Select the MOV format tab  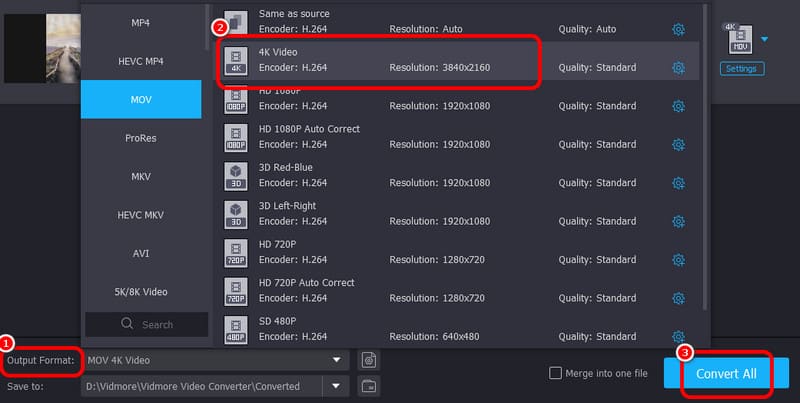(141, 100)
